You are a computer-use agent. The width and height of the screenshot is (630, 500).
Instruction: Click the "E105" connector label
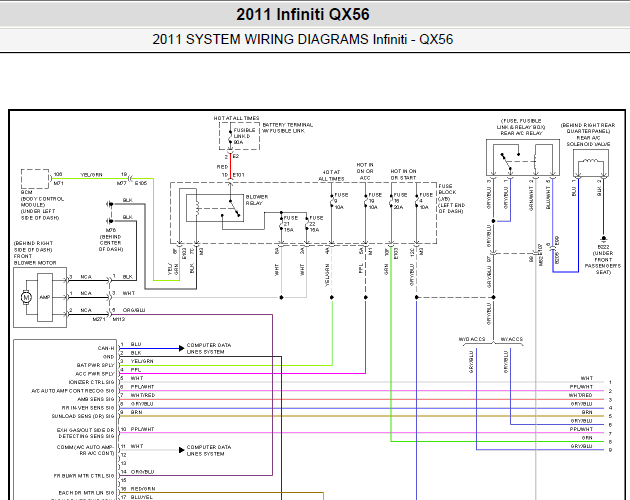coord(141,183)
